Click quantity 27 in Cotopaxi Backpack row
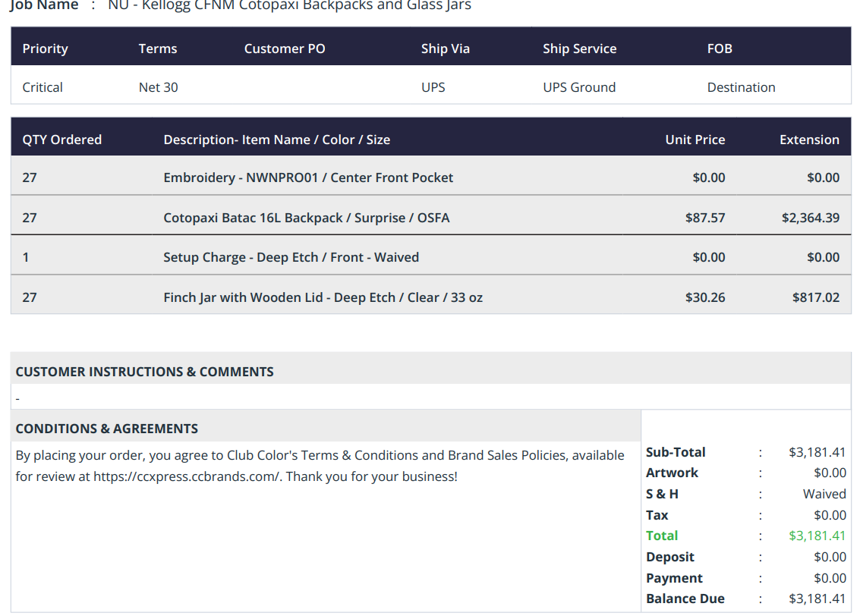Viewport: 860px width, 616px height. click(30, 218)
